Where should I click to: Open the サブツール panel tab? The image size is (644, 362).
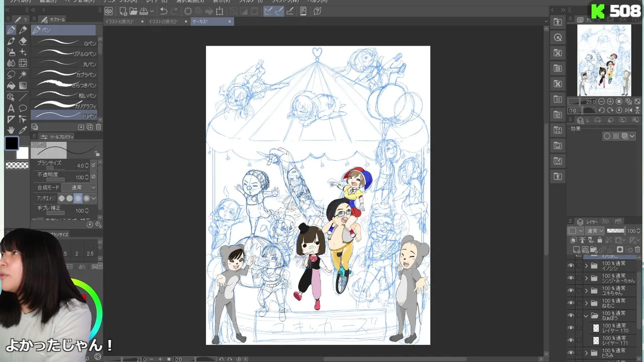tap(53, 20)
